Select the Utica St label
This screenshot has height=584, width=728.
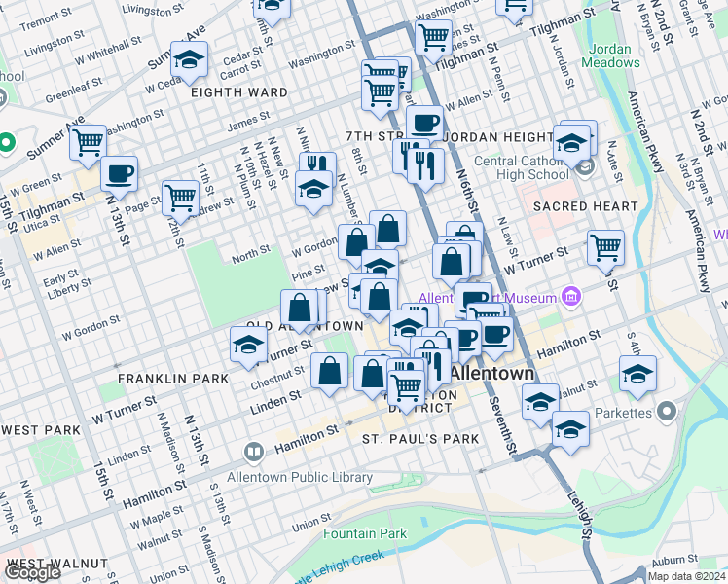[x=42, y=223]
